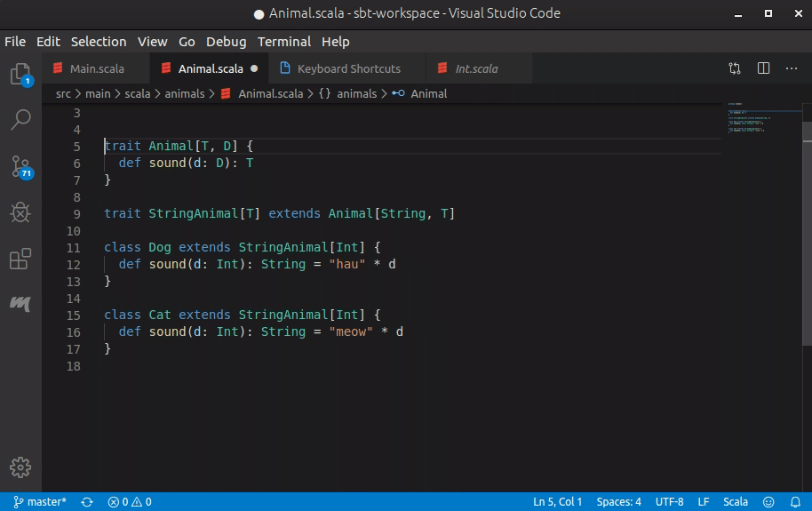Click the Scala file icon on Main.scala tab

(58, 68)
